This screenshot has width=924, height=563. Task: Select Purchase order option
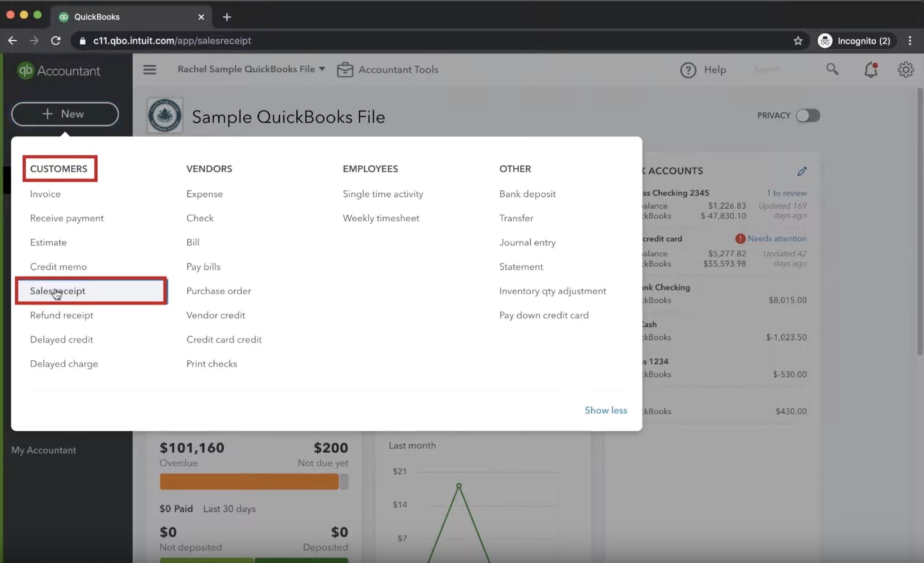[219, 291]
